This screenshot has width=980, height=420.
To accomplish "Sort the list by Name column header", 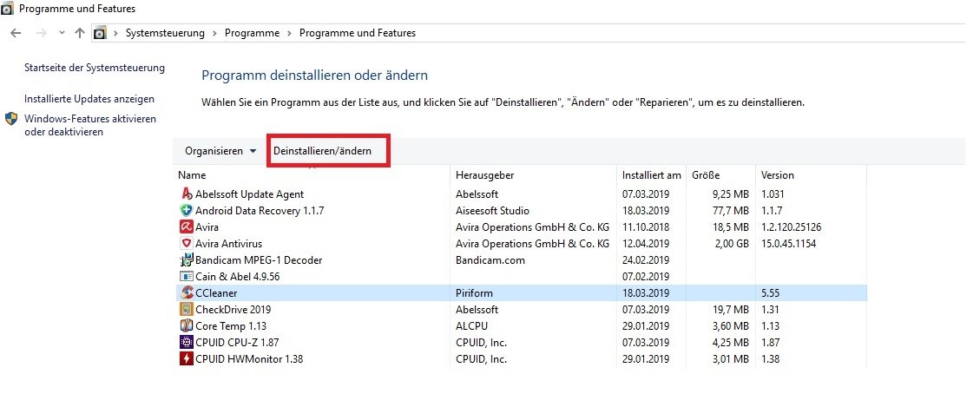I will click(x=193, y=175).
